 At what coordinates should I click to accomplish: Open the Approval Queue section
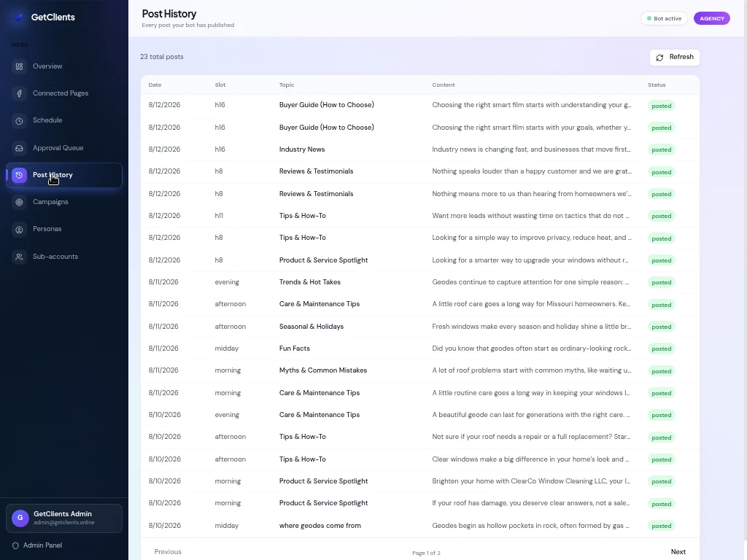(64, 148)
